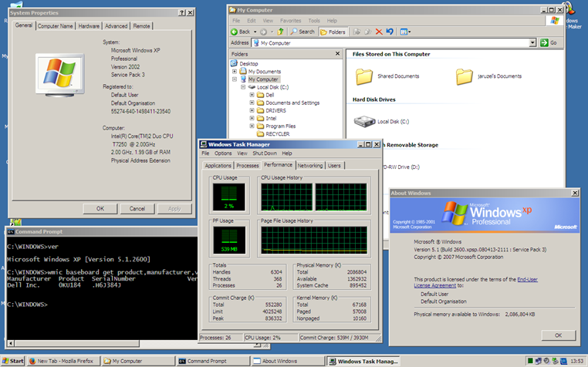The height and width of the screenshot is (367, 588).
Task: Click the Windows flag logo in My Computer
Action: [555, 21]
